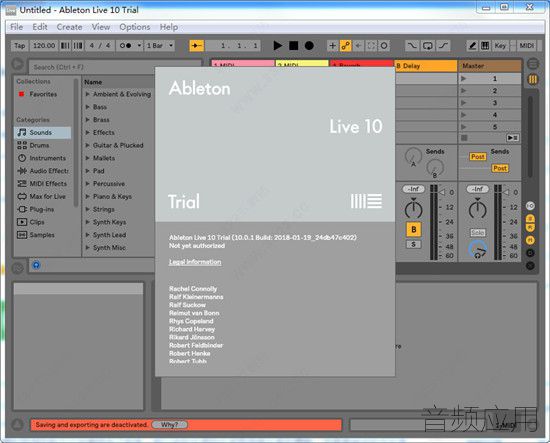Expand the Mallets folder
Viewport: 550px width, 443px height.
pos(88,158)
